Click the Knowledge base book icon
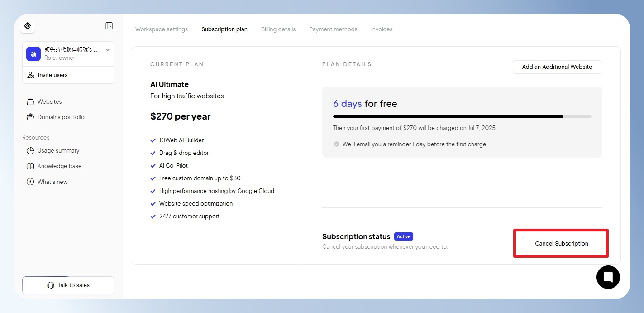Screen dimensions: 644x313 [30, 166]
